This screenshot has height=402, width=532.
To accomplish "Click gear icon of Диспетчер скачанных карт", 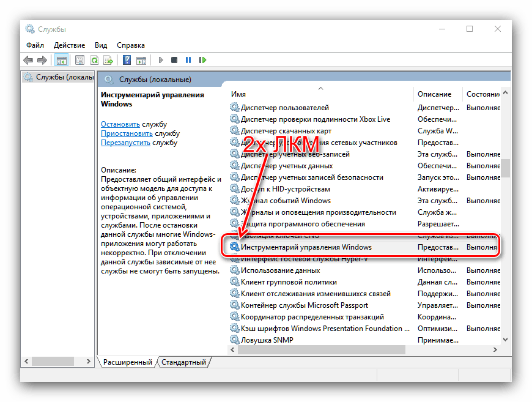I will 234,131.
